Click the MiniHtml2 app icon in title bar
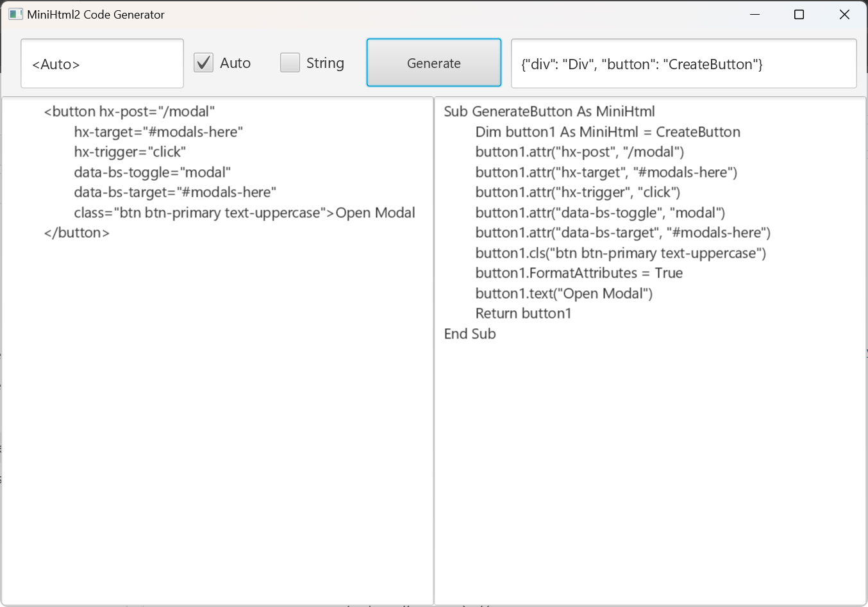Screen dimensions: 868x607 click(15, 14)
